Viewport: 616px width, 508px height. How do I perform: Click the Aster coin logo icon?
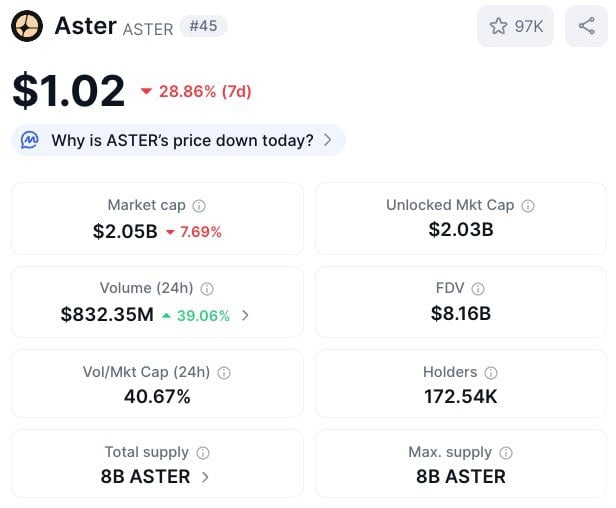27,26
